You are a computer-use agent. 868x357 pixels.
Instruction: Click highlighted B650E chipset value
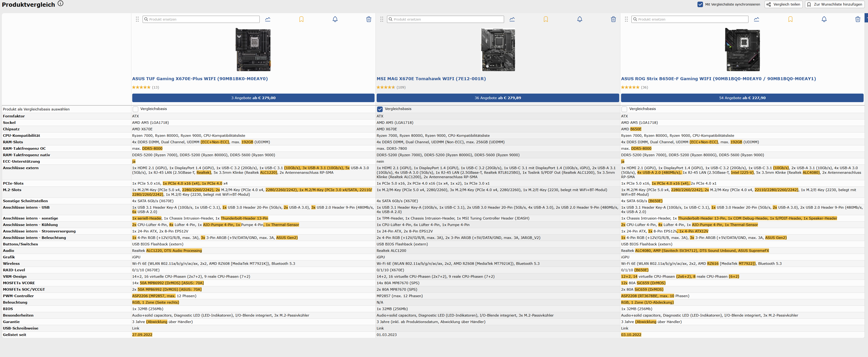[x=636, y=129]
